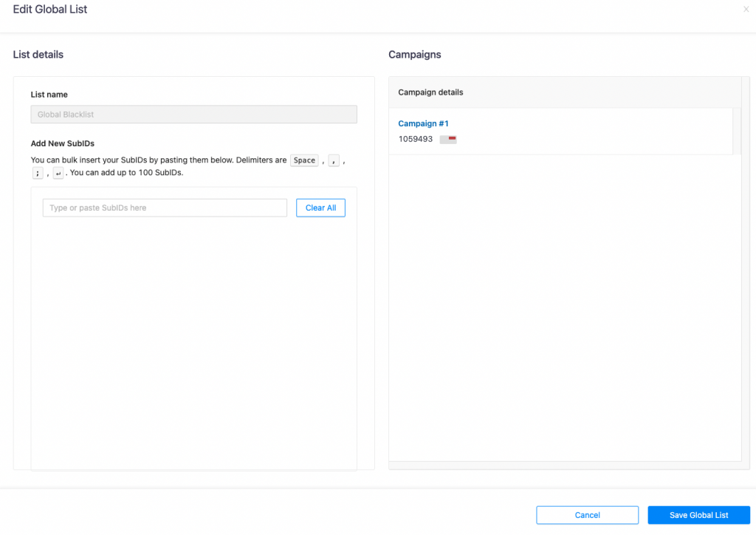Save the Global List
Viewport: 756px width, 535px height.
(698, 515)
